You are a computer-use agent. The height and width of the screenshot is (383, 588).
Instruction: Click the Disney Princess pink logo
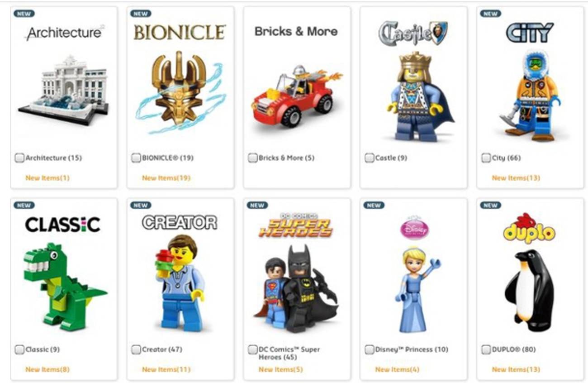[x=414, y=228]
